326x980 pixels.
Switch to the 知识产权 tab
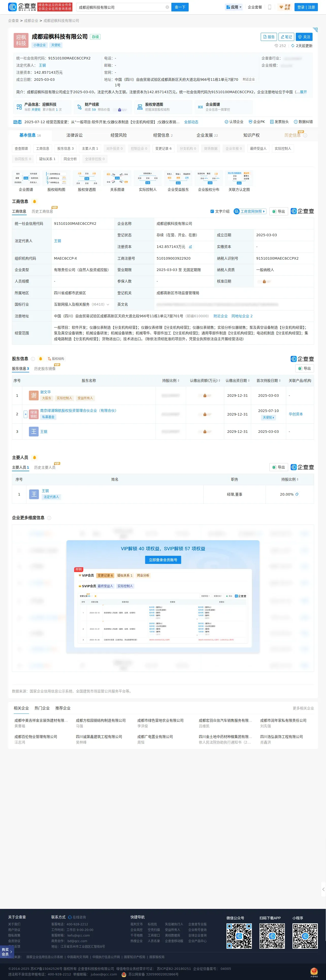pos(251,135)
